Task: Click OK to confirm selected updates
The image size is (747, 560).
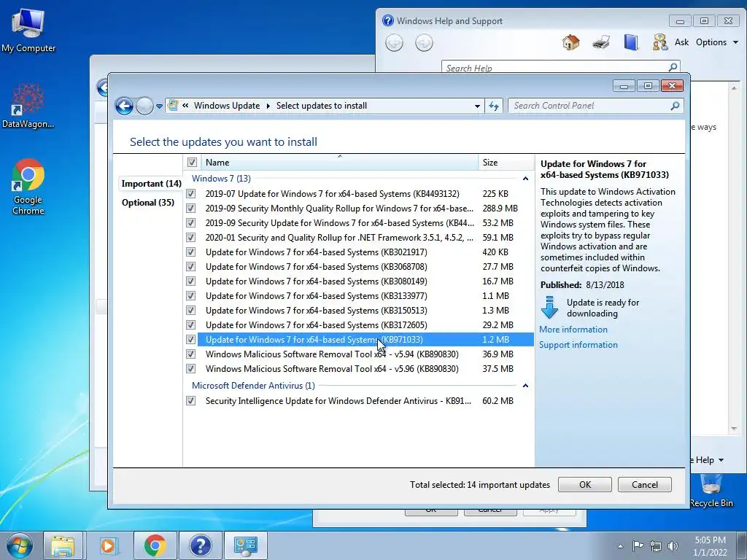Action: click(x=584, y=485)
